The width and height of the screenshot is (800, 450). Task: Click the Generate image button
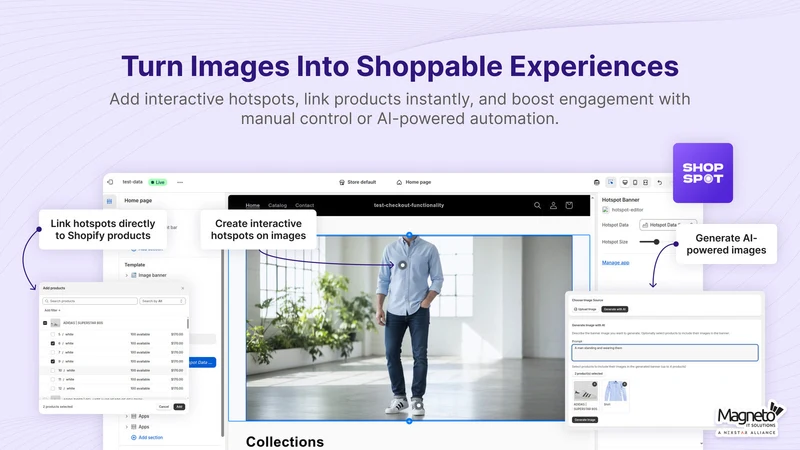click(585, 420)
